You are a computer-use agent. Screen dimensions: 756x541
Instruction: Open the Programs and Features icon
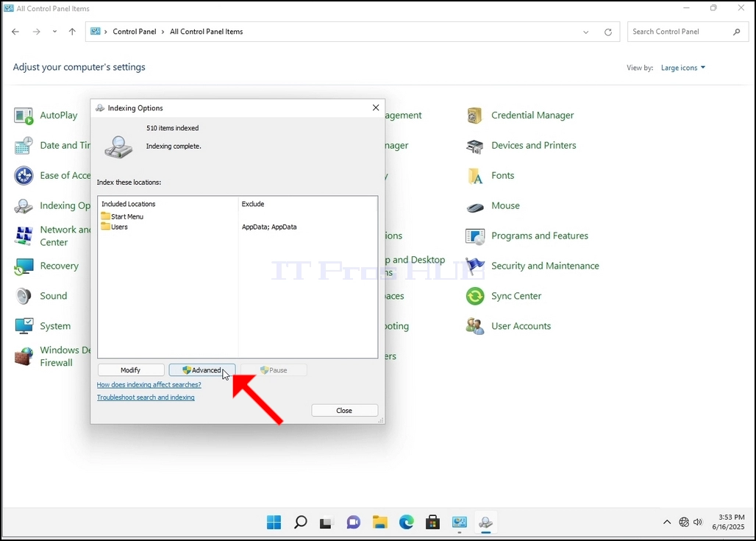[475, 236]
